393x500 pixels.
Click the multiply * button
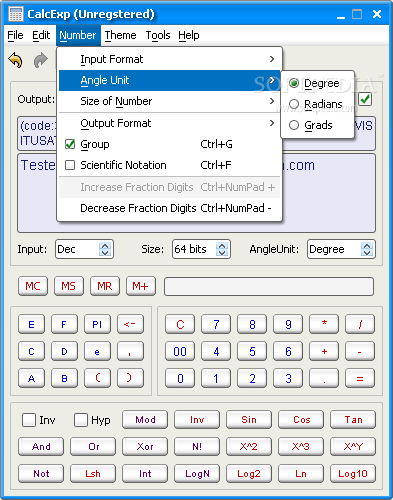click(324, 324)
